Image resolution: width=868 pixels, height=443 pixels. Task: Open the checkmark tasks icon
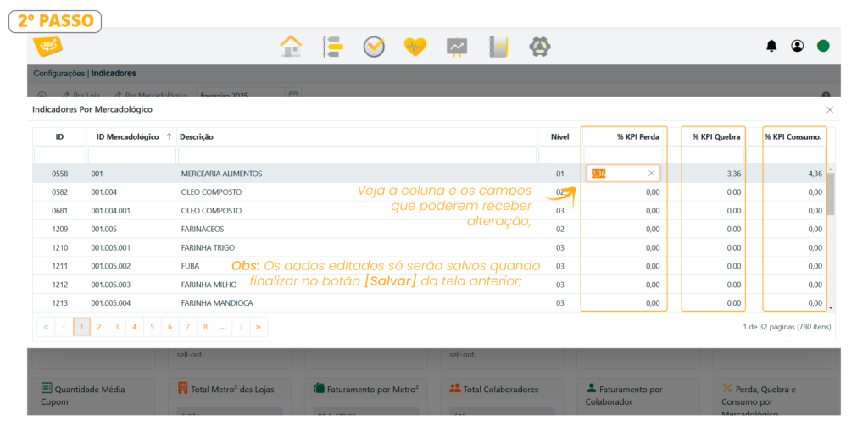(374, 47)
